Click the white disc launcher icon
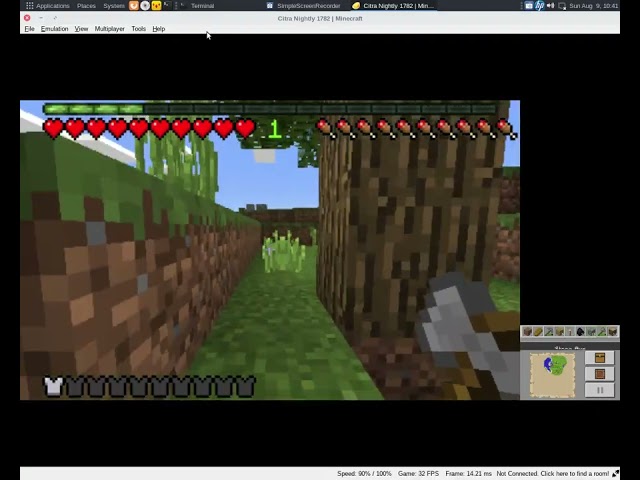Viewport: 640px width, 480px height. [x=145, y=6]
